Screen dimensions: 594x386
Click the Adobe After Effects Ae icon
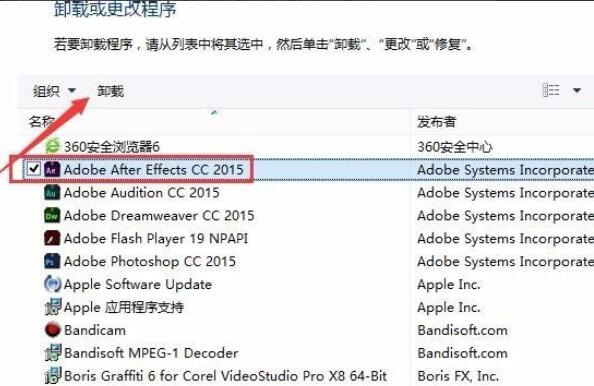pos(52,170)
